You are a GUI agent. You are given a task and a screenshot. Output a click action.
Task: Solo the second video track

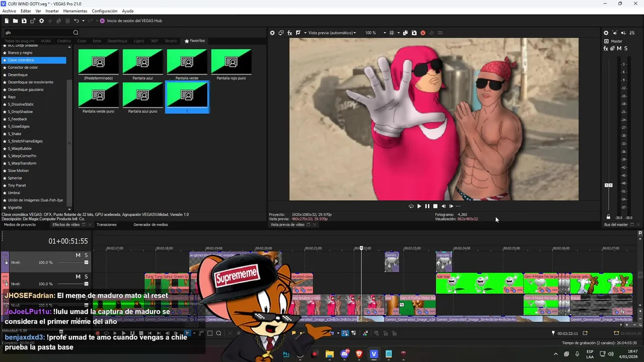pos(86,277)
